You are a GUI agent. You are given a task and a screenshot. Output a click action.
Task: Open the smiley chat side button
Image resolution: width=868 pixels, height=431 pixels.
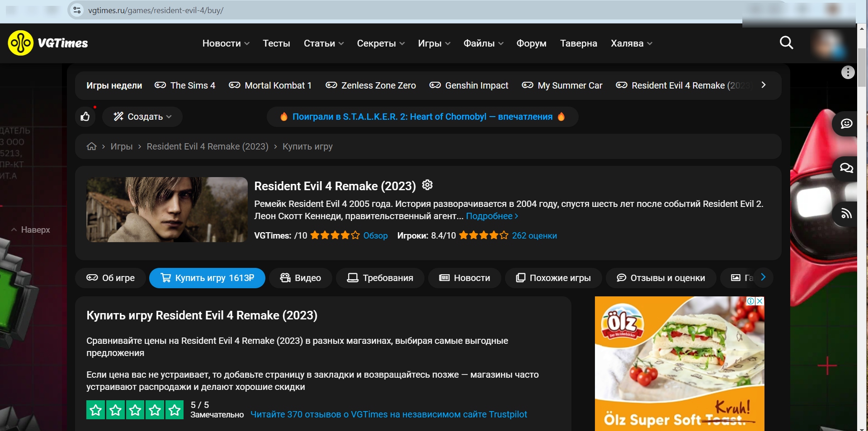click(846, 124)
